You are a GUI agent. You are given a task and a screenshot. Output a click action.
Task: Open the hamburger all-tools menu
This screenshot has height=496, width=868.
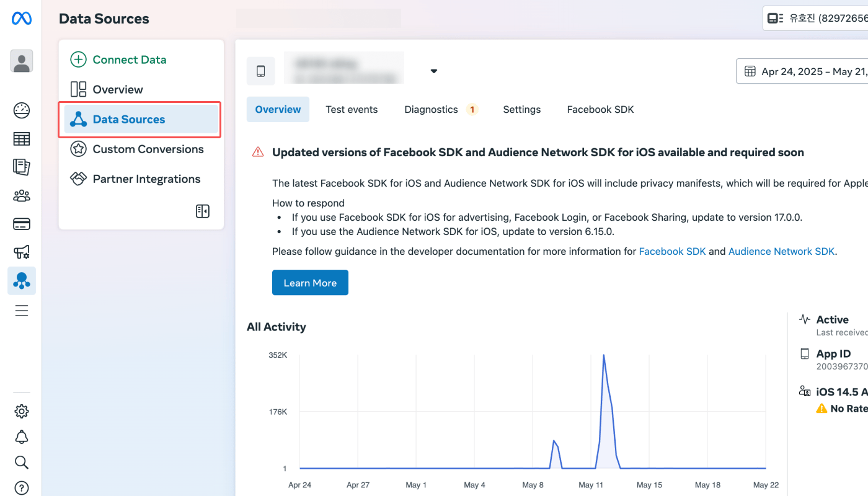tap(22, 311)
